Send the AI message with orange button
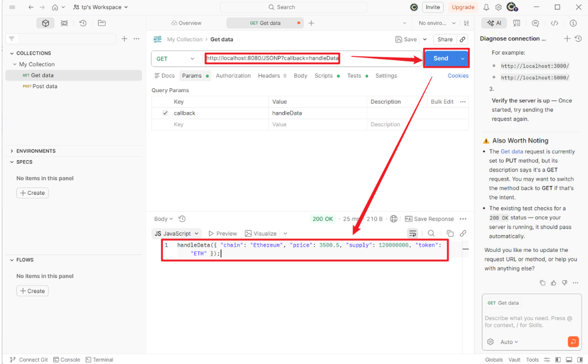This screenshot has height=364, width=588. [573, 341]
